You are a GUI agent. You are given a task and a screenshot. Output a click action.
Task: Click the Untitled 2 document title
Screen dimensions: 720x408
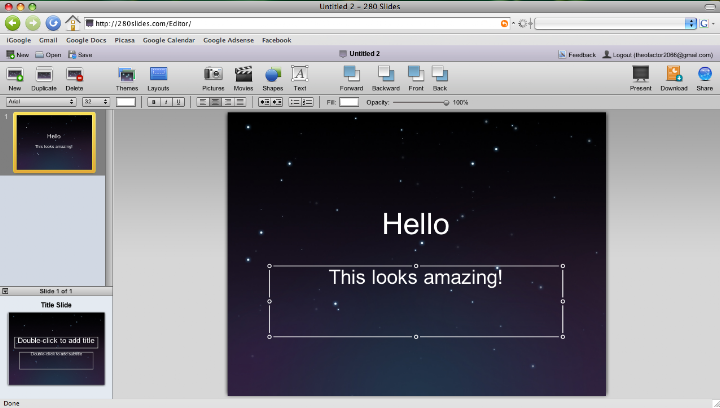point(364,54)
